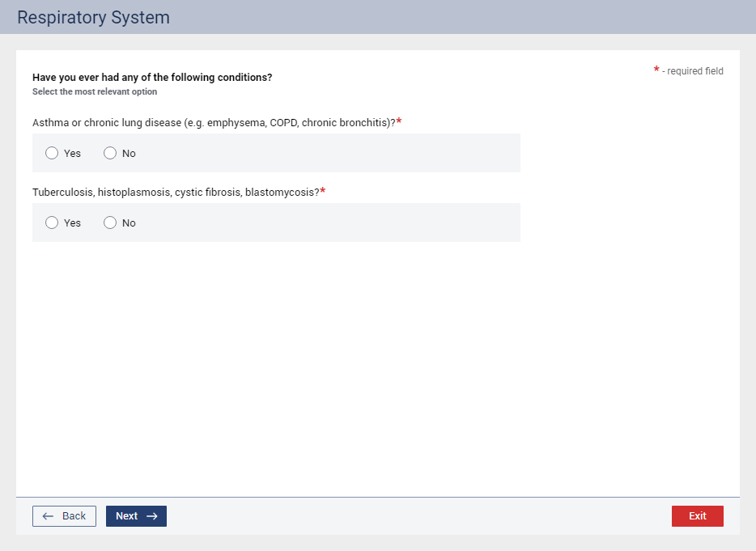Image resolution: width=756 pixels, height=551 pixels.
Task: Click the 'Yes' label text under asthma question
Action: point(72,154)
